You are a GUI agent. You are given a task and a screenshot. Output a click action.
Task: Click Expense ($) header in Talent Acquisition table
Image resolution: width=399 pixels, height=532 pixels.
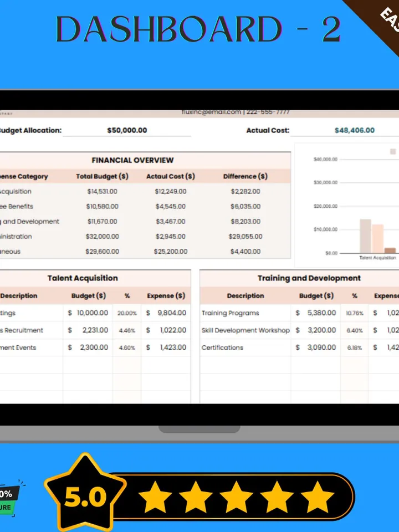tap(166, 296)
